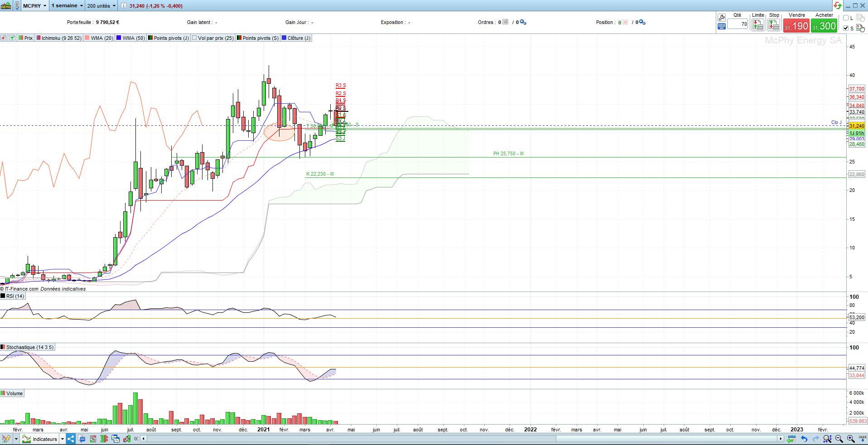
Task: Uncheck the S checkbox
Action: [846, 28]
